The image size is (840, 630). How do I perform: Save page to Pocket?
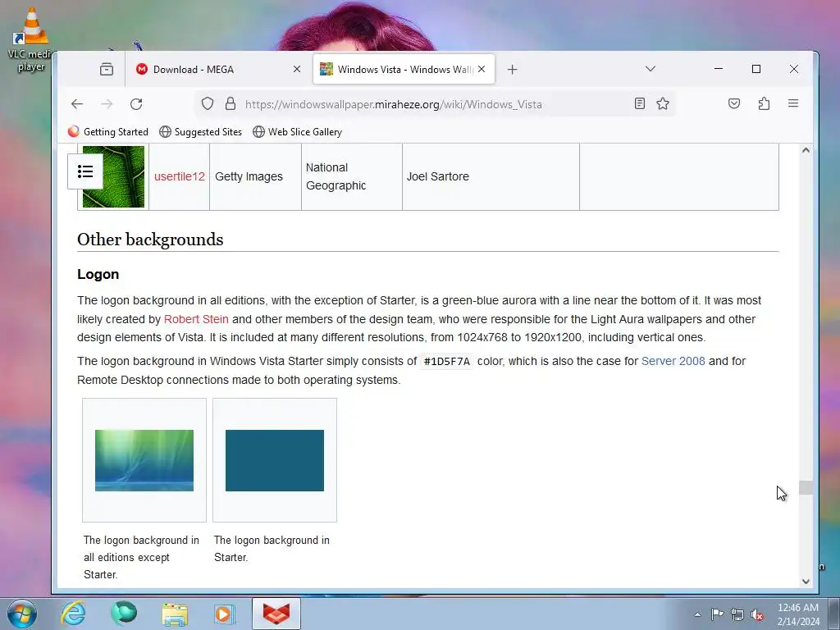click(734, 104)
